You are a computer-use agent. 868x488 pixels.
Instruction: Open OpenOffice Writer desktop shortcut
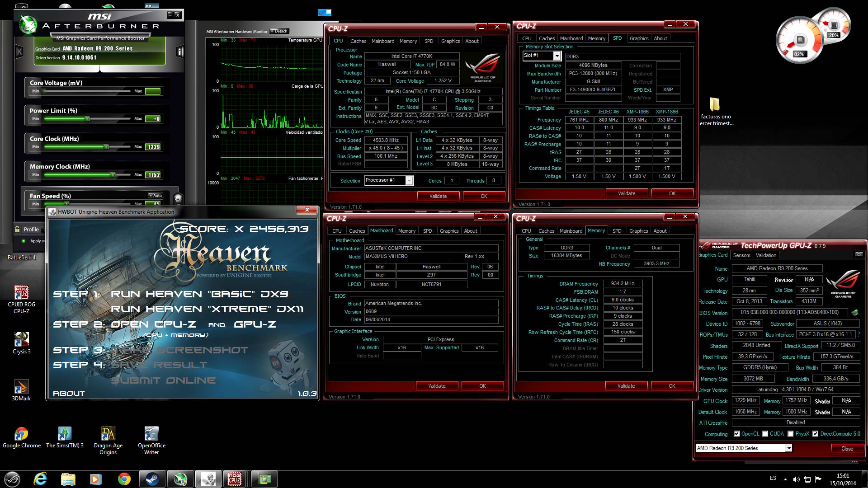pos(151,441)
